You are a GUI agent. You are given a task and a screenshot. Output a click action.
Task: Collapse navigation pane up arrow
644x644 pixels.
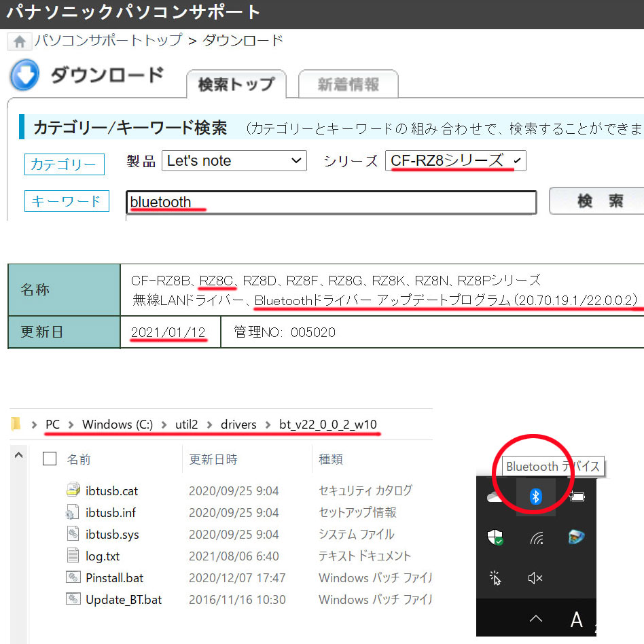click(18, 455)
